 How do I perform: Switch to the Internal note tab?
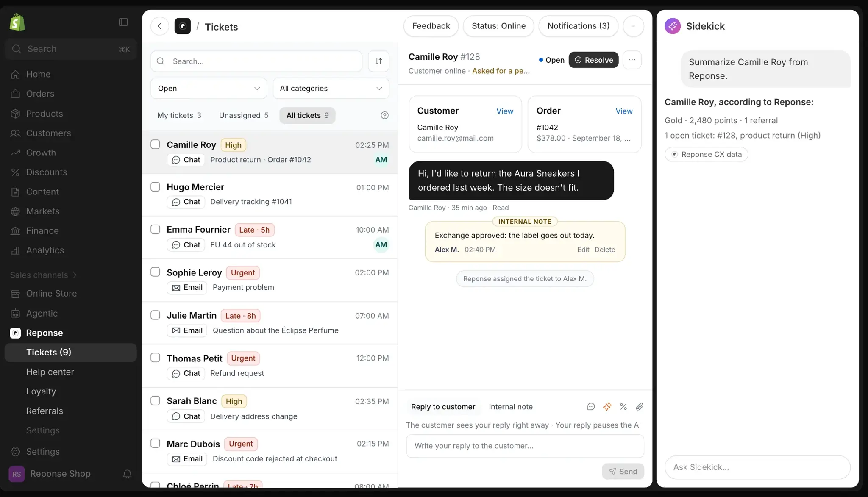[x=510, y=407]
